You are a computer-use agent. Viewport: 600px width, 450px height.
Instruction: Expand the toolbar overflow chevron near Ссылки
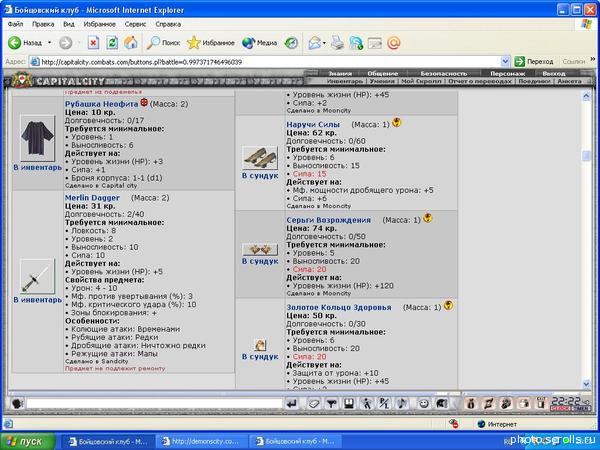coord(593,59)
